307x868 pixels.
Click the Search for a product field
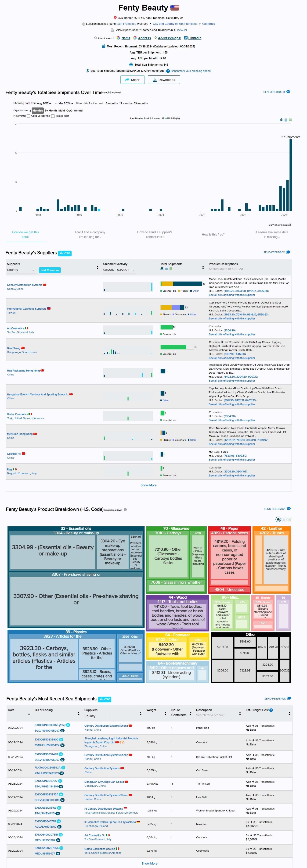(214, 715)
